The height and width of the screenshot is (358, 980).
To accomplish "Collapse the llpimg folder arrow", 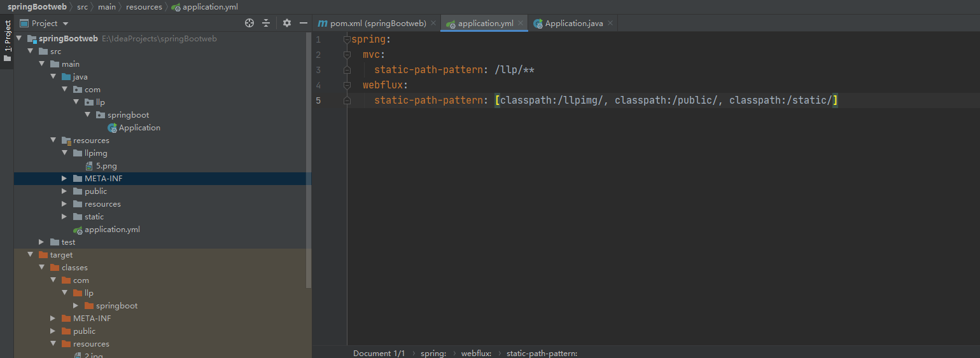I will coord(65,153).
